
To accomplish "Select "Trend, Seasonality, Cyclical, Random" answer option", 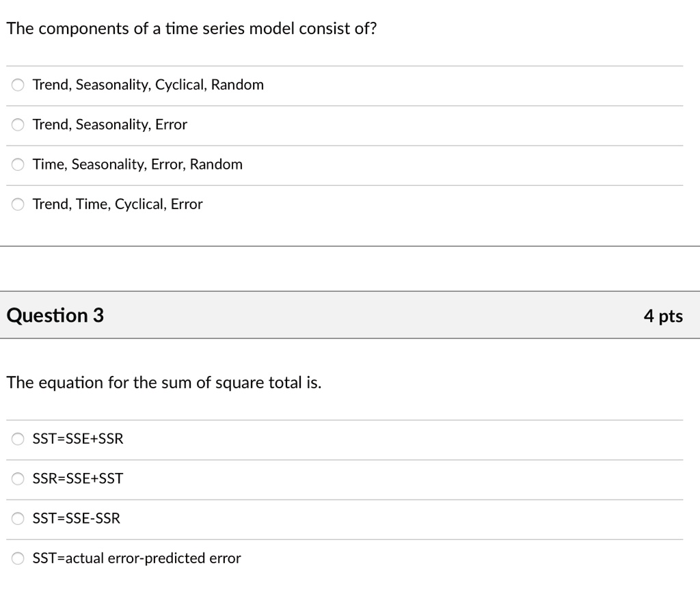I will (148, 85).
